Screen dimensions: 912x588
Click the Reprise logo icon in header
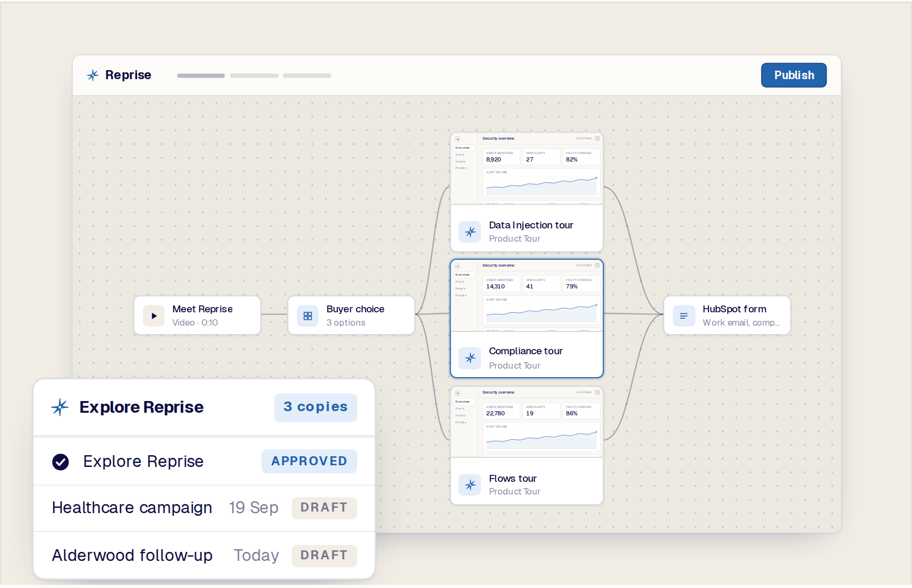(92, 75)
